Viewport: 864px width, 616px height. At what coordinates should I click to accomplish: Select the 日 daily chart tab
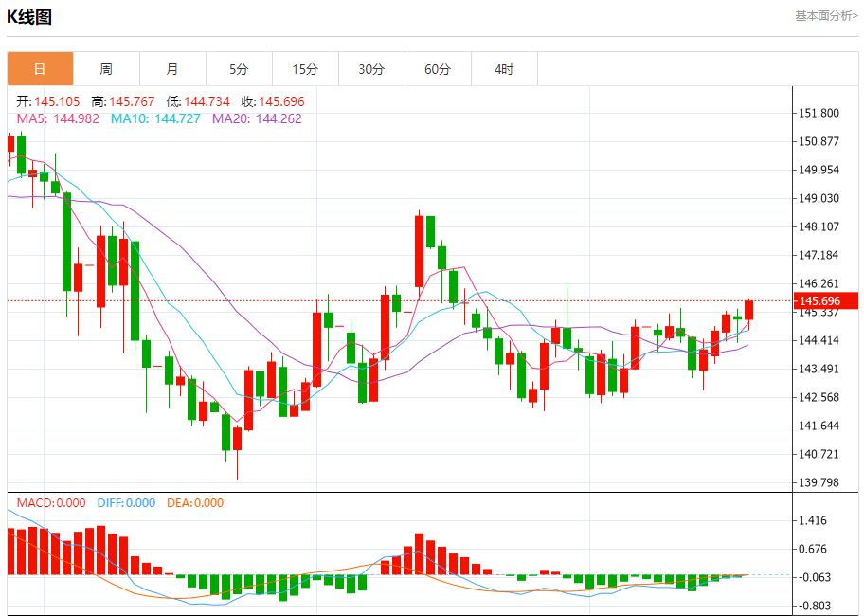point(40,69)
